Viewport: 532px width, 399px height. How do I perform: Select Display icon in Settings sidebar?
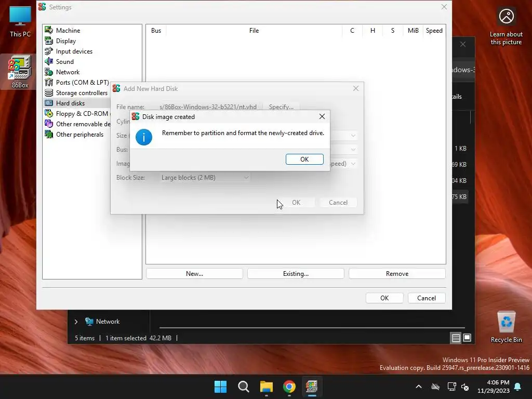[x=49, y=41]
